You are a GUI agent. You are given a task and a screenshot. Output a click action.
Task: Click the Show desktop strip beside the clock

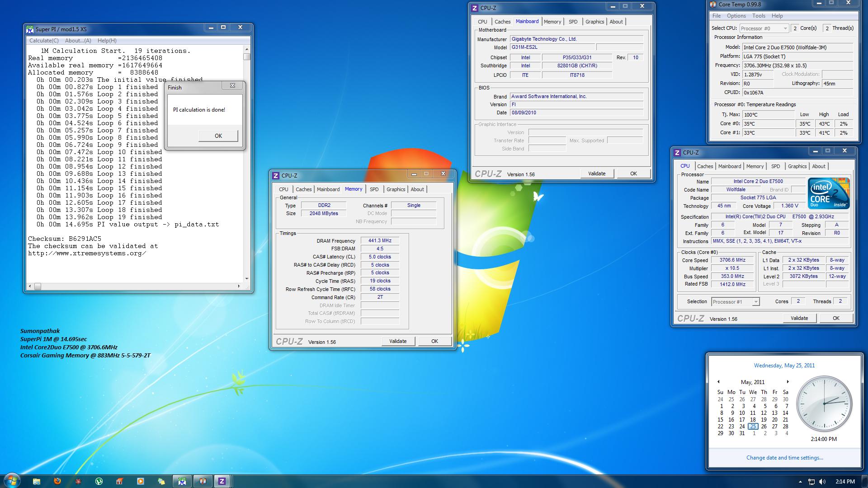pyautogui.click(x=864, y=481)
